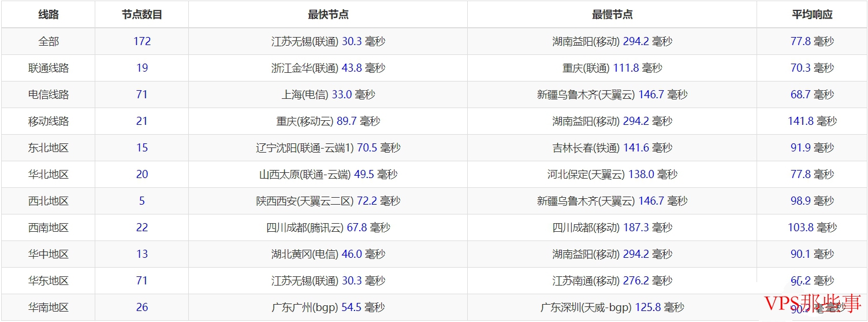Image resolution: width=868 pixels, height=322 pixels.
Task: Select the 华南地区 row label
Action: coord(49,308)
